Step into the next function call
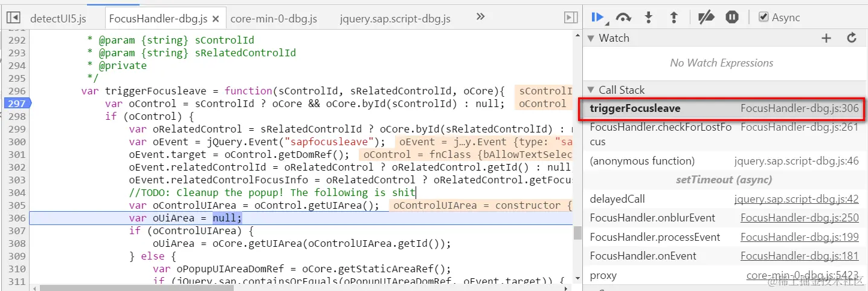 point(649,18)
